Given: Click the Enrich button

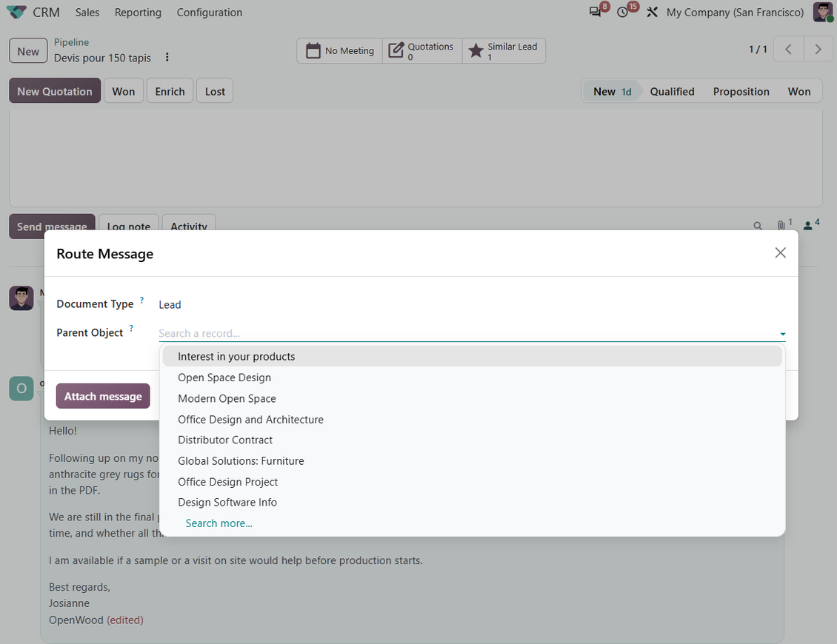Looking at the screenshot, I should pyautogui.click(x=170, y=91).
